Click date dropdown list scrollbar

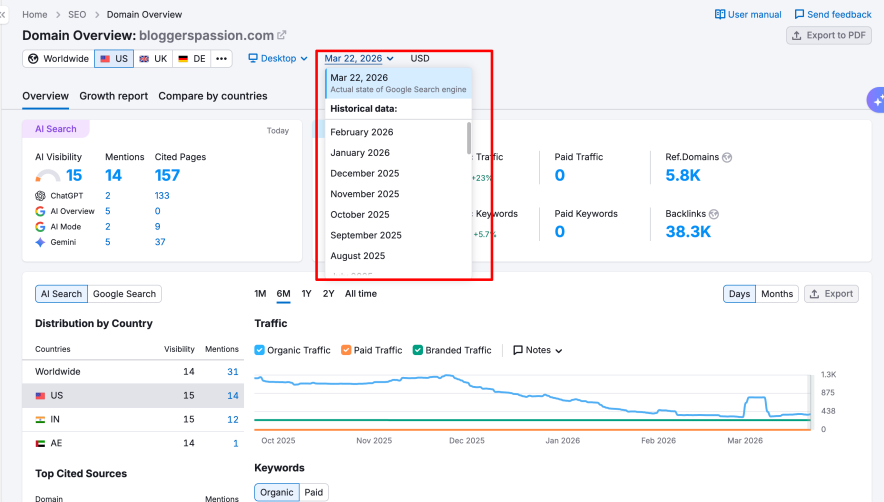(468, 138)
